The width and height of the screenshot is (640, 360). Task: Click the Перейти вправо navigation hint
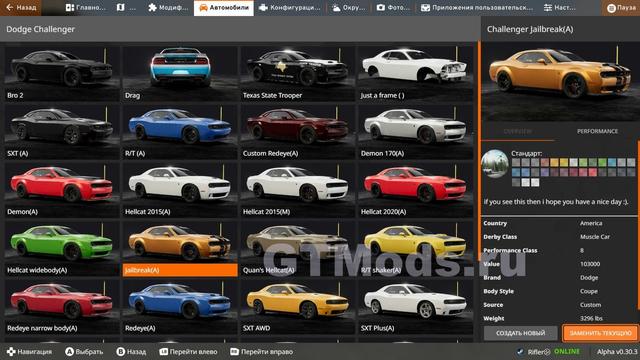point(261,351)
